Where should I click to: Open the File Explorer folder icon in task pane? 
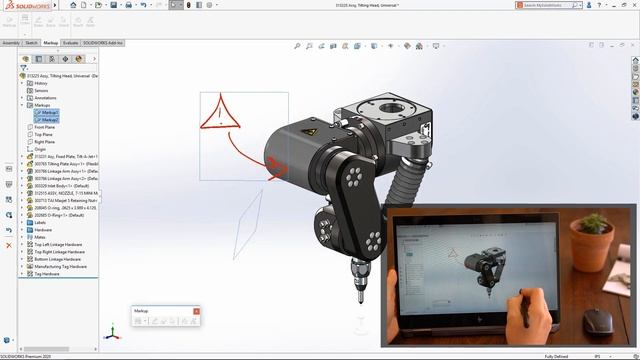(x=636, y=76)
